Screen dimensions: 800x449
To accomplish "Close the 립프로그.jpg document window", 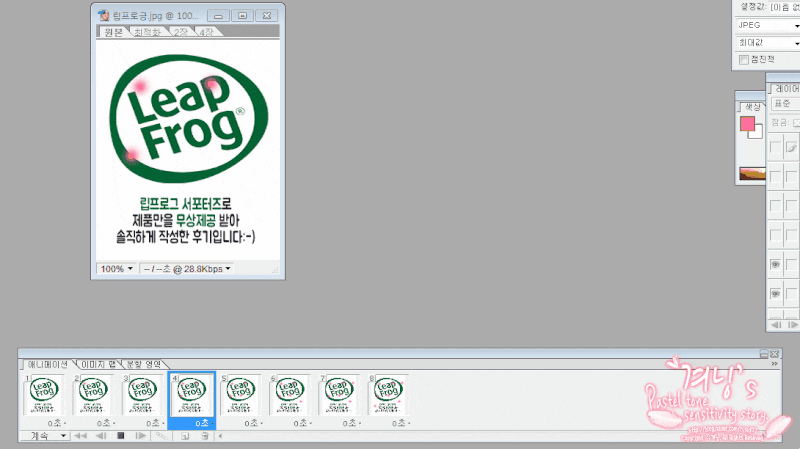I will pyautogui.click(x=267, y=16).
